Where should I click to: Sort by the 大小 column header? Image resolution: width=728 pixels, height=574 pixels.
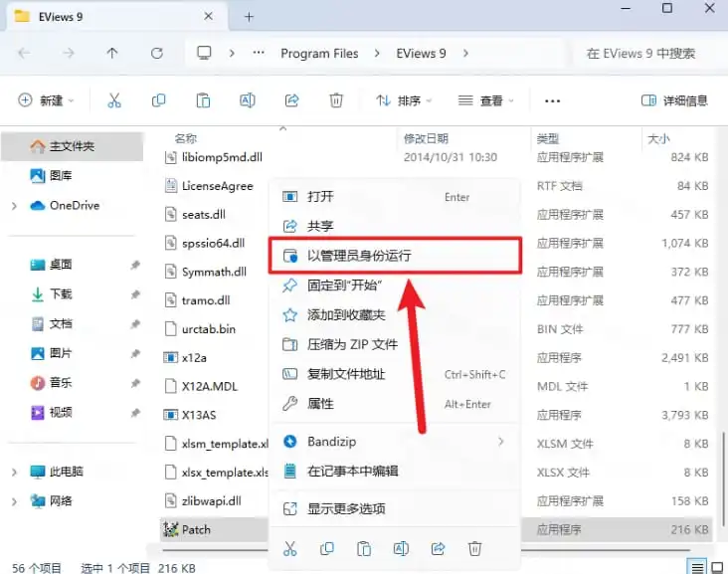tap(658, 138)
